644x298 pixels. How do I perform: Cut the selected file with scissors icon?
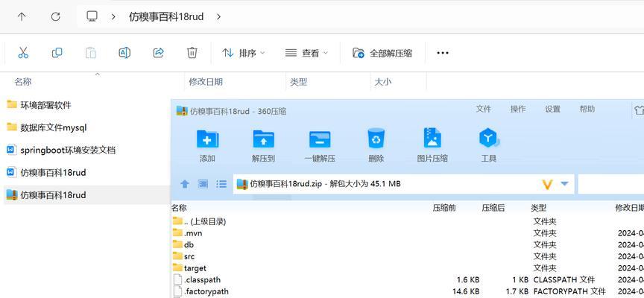[23, 53]
